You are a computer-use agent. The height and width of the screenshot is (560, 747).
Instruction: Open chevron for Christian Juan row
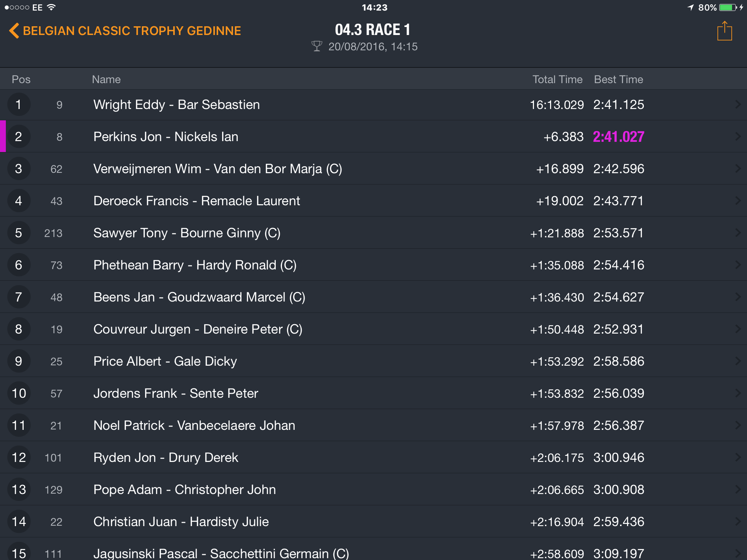point(738,521)
